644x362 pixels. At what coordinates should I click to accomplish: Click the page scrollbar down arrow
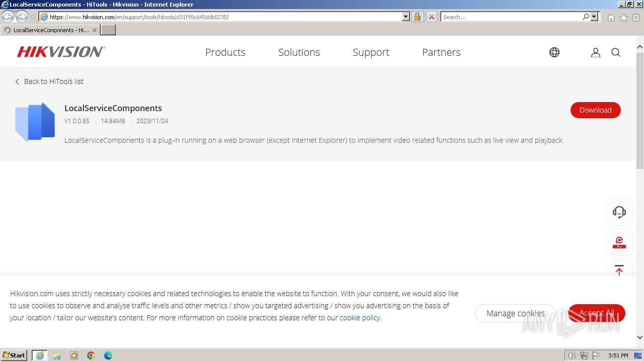[639, 338]
